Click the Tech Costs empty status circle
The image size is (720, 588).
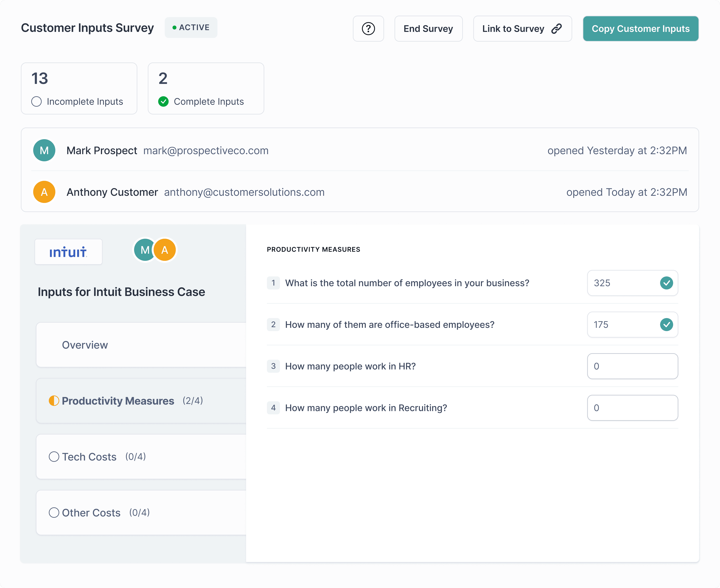[54, 457]
